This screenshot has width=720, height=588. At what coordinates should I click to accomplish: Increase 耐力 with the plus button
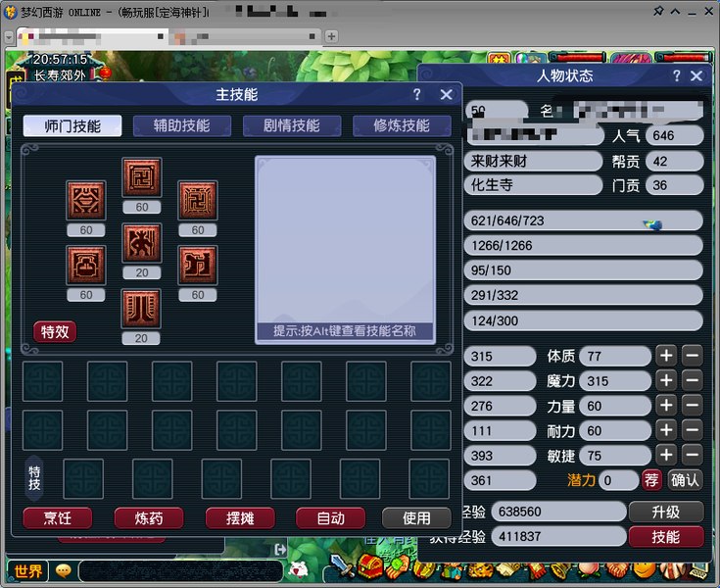pyautogui.click(x=666, y=430)
